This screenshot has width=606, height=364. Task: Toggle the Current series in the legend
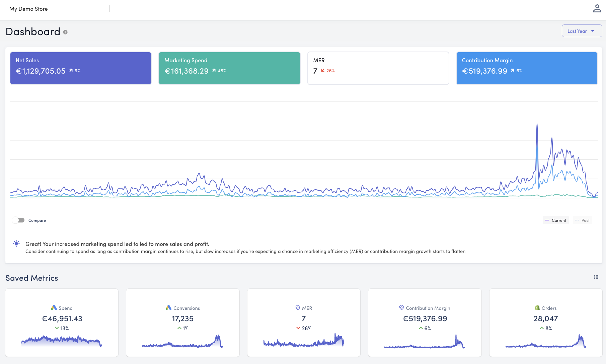(556, 220)
